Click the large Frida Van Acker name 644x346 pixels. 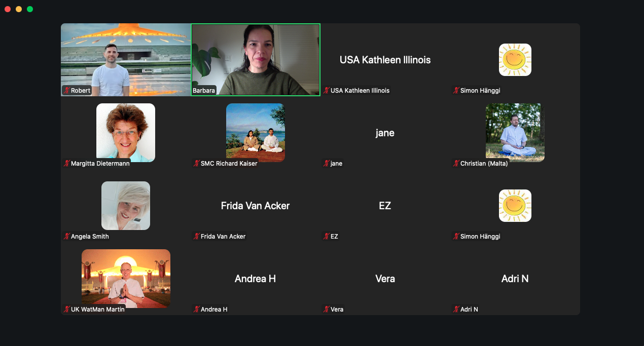[255, 206]
